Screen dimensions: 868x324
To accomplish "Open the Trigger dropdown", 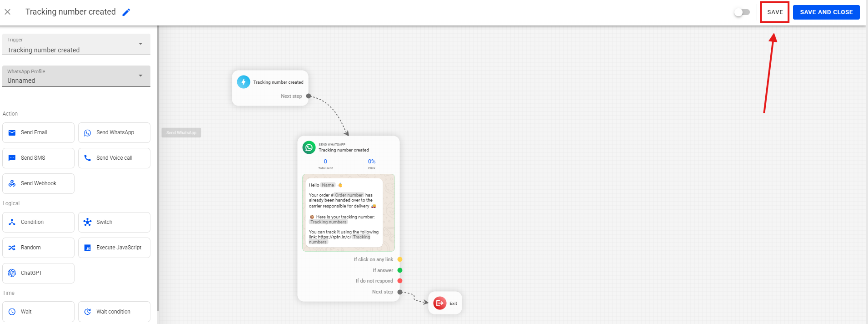I will tap(76, 45).
